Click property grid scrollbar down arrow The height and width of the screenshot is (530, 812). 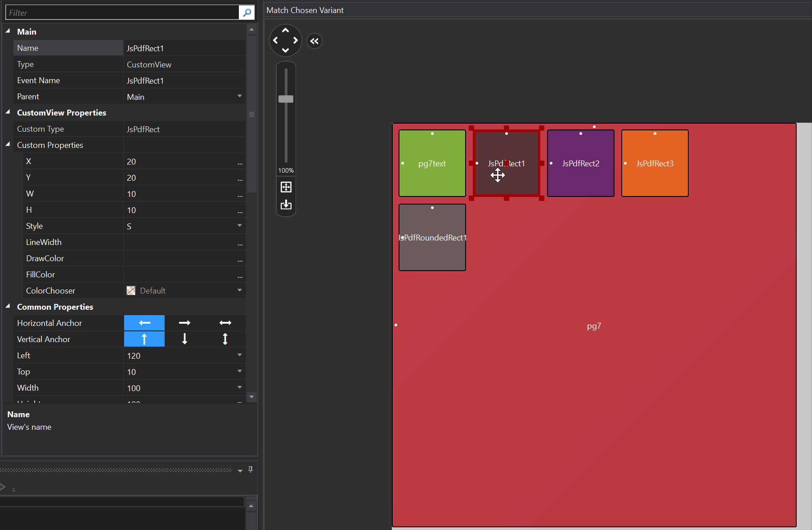(x=251, y=396)
